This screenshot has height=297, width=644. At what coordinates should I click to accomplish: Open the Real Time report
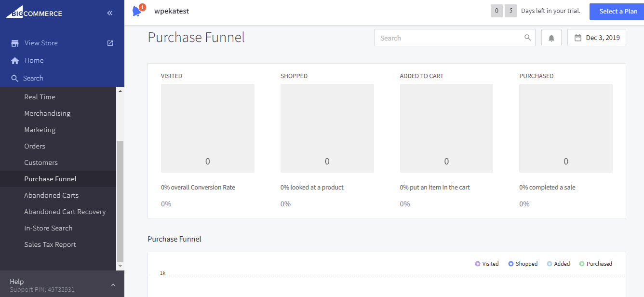[x=40, y=96]
